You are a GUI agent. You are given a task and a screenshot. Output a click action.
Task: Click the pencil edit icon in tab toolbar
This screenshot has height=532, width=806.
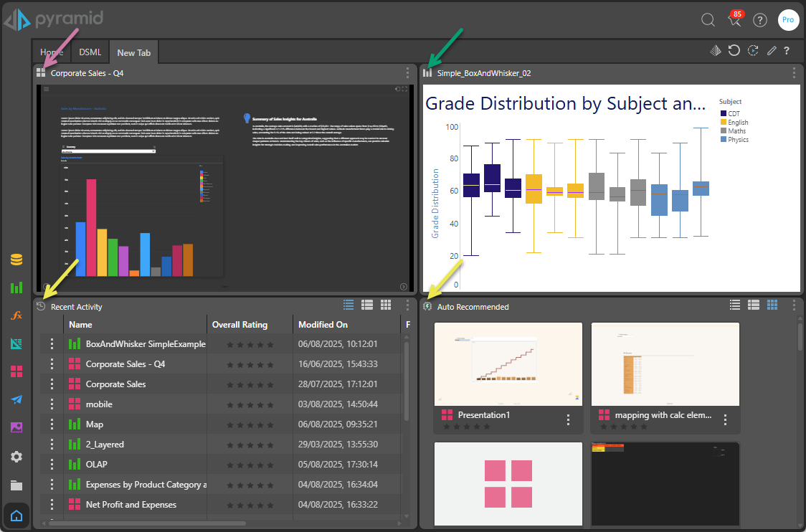pyautogui.click(x=771, y=50)
